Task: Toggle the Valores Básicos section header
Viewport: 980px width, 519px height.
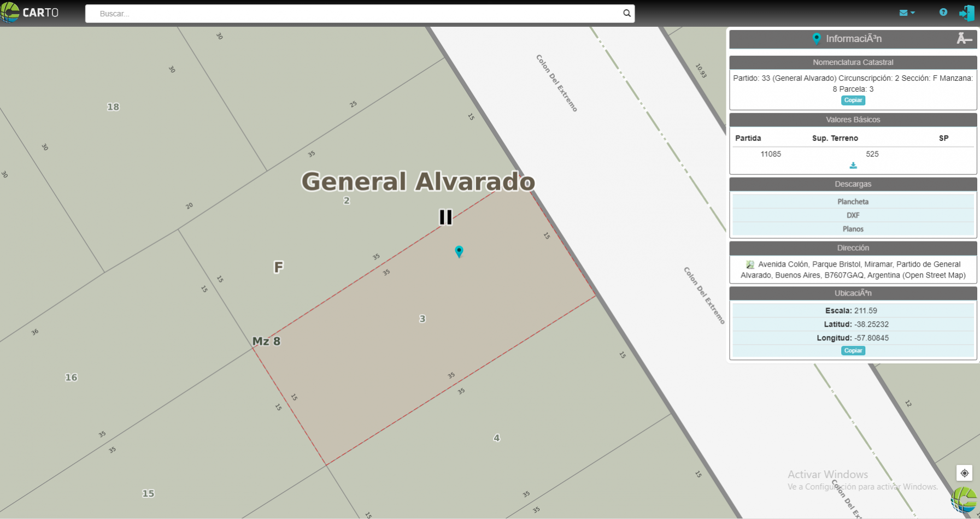Action: coord(853,120)
